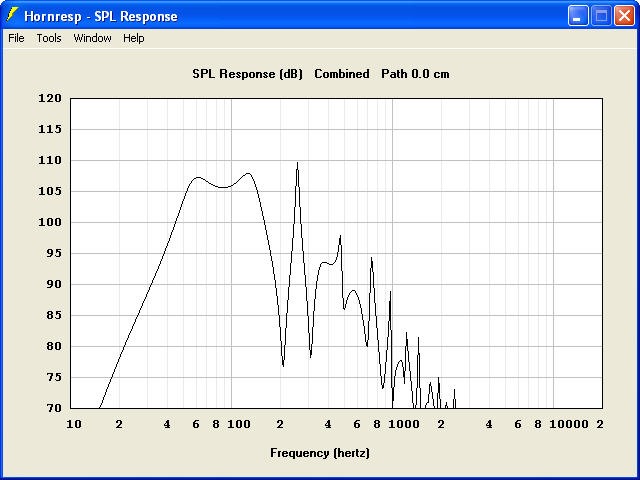Click the 10000 label on the frequency axis
The image size is (640, 480).
click(x=569, y=424)
